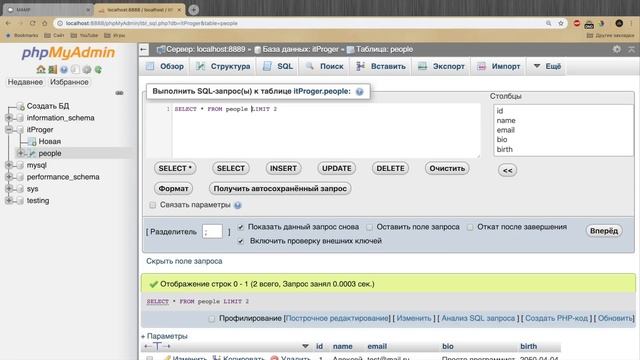
Task: Expand performance_schema database node
Action: click(x=9, y=177)
